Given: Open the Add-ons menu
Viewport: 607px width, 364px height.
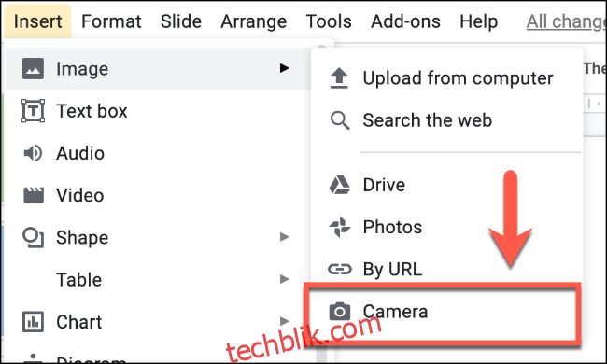Looking at the screenshot, I should [x=405, y=21].
